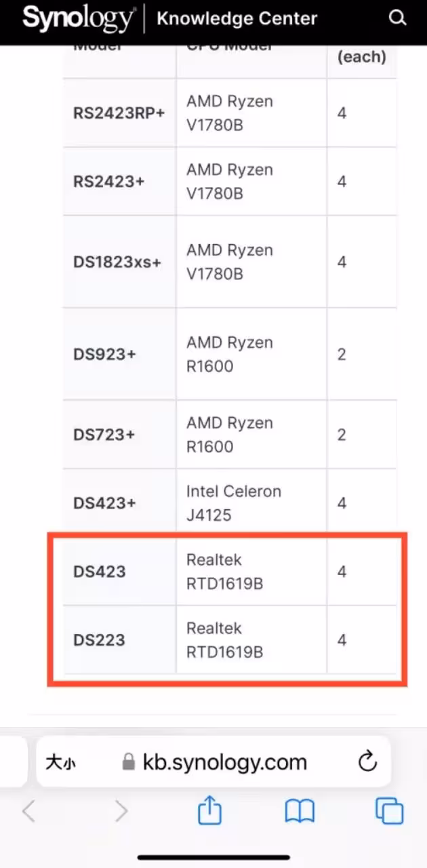Viewport: 427px width, 868px height.
Task: Open the 大小 text size menu
Action: [60, 762]
